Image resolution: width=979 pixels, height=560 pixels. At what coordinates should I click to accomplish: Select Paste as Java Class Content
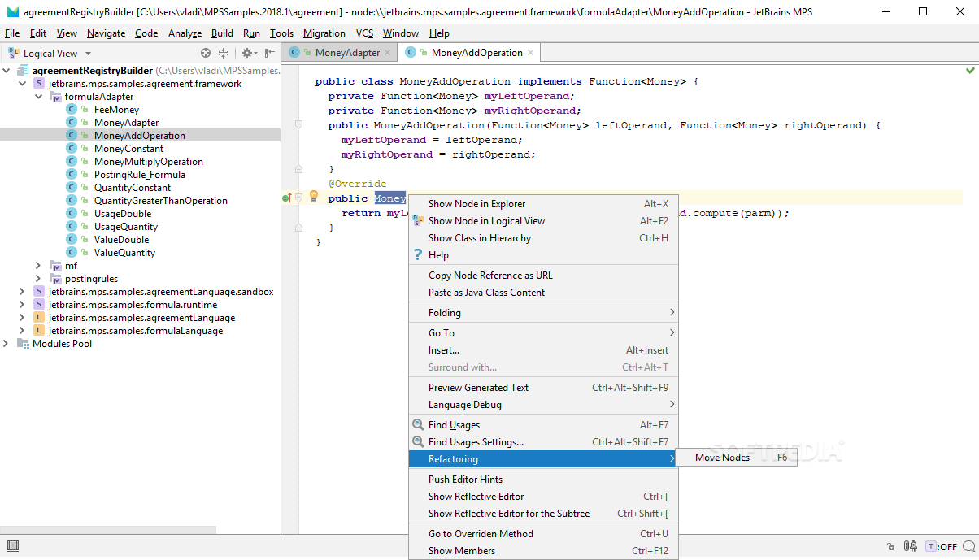click(x=543, y=293)
